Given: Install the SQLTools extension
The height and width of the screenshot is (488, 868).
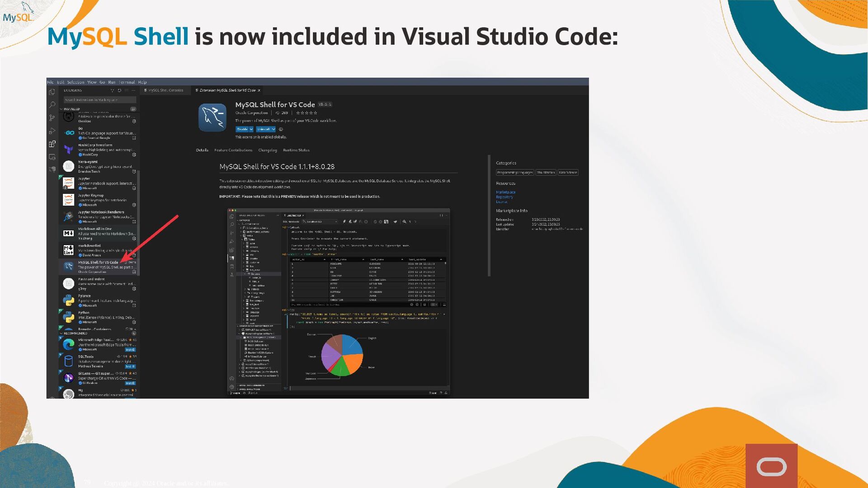Looking at the screenshot, I should 130,366.
